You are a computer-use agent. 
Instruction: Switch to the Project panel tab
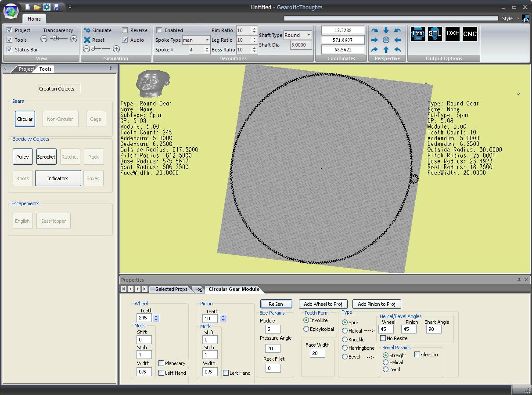point(26,69)
